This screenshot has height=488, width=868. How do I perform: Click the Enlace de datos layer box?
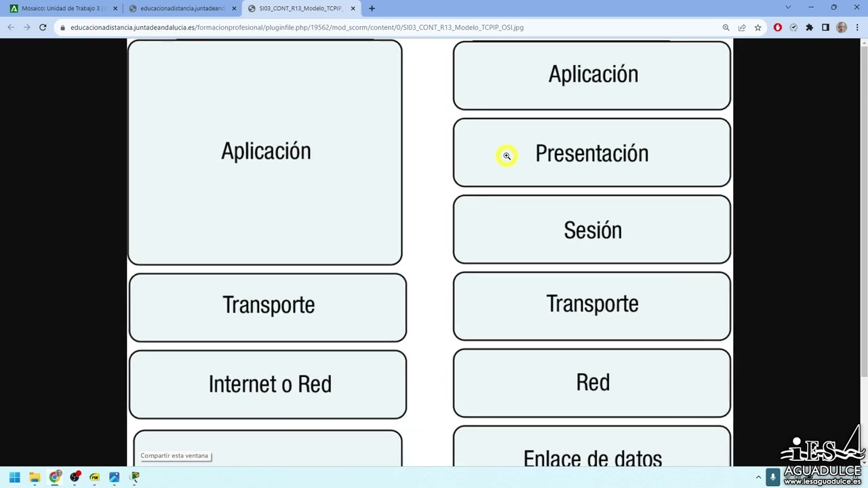592,447
